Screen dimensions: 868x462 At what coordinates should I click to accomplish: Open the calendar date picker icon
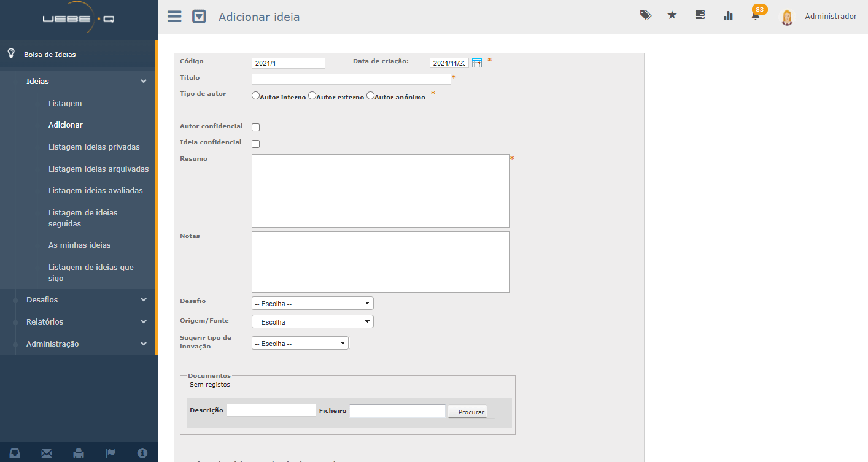pyautogui.click(x=477, y=63)
